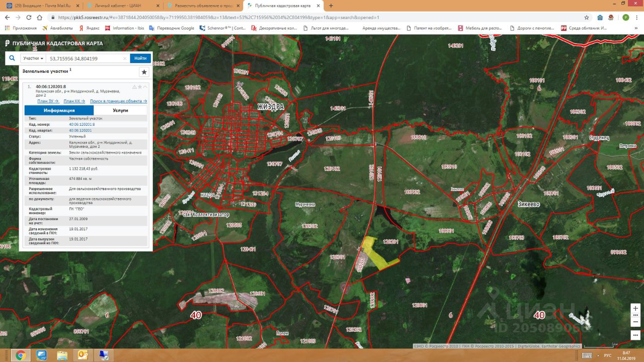Viewport: 644px width, 362px height.
Task: Click the magnifier search icon in search bar
Action: pos(12,58)
